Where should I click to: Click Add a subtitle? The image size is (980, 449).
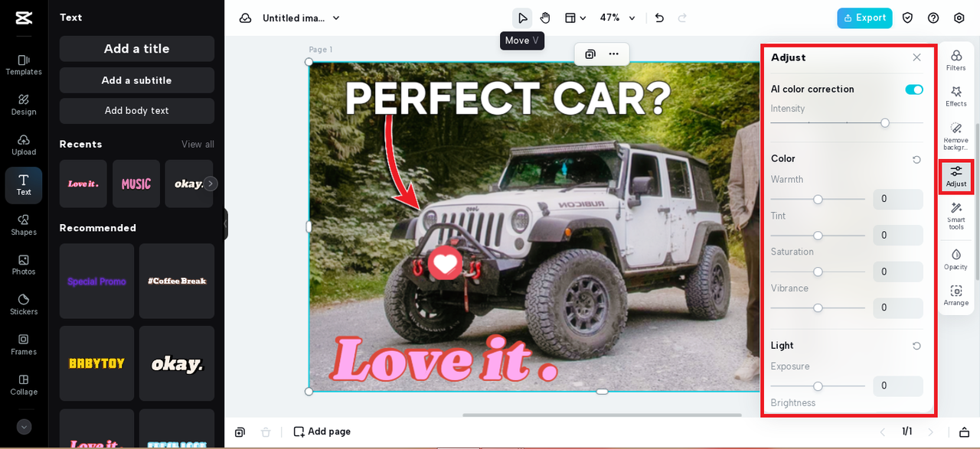point(137,80)
